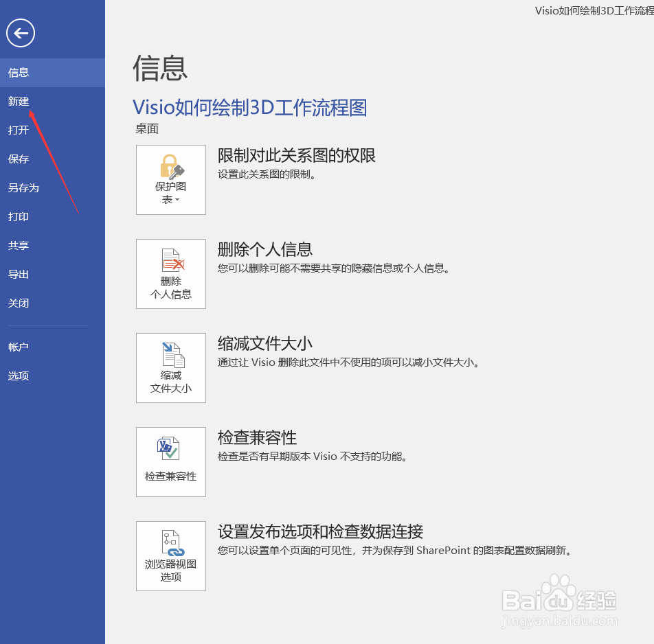Viewport: 654px width, 644px height.
Task: Select 导出 in the sidebar
Action: click(52, 274)
